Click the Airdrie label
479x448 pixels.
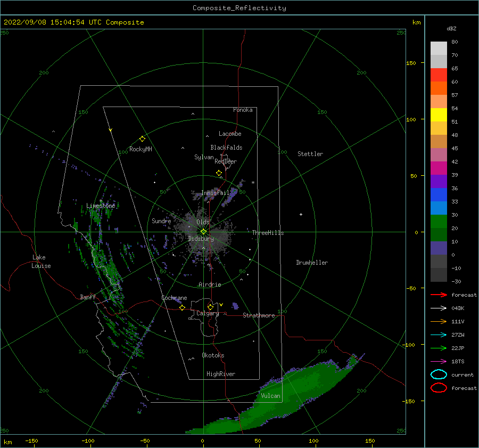pyautogui.click(x=210, y=284)
